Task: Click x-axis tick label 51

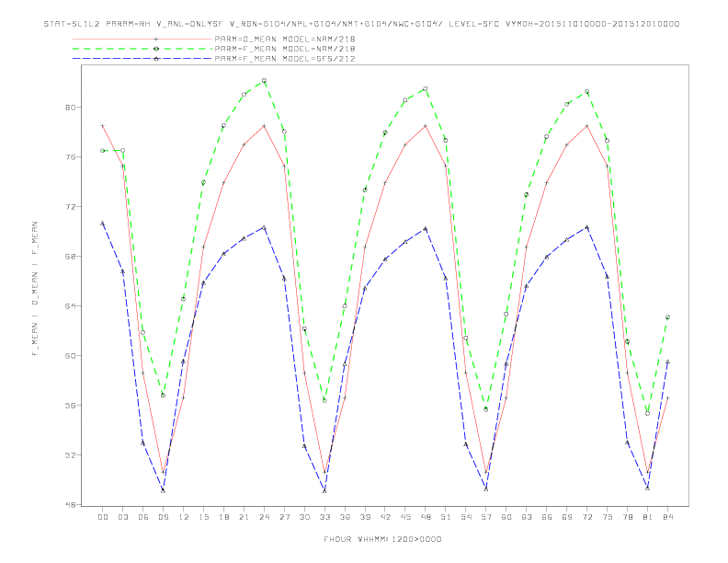Action: [446, 517]
